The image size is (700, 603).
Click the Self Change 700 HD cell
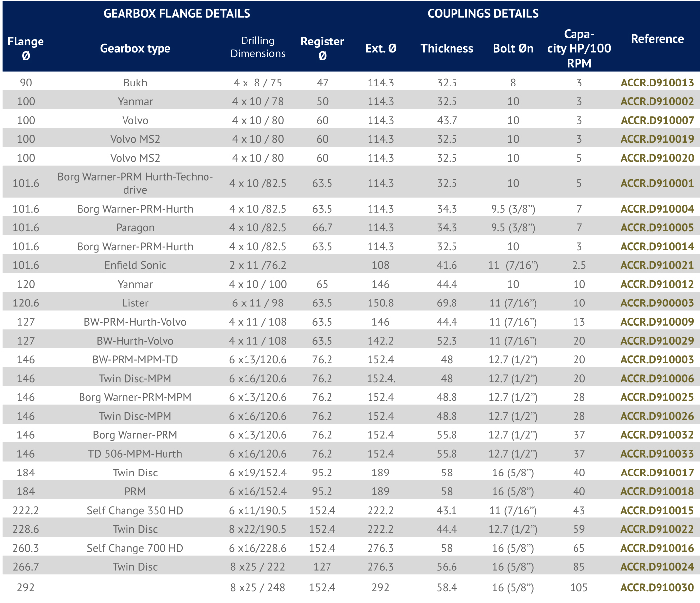[135, 548]
